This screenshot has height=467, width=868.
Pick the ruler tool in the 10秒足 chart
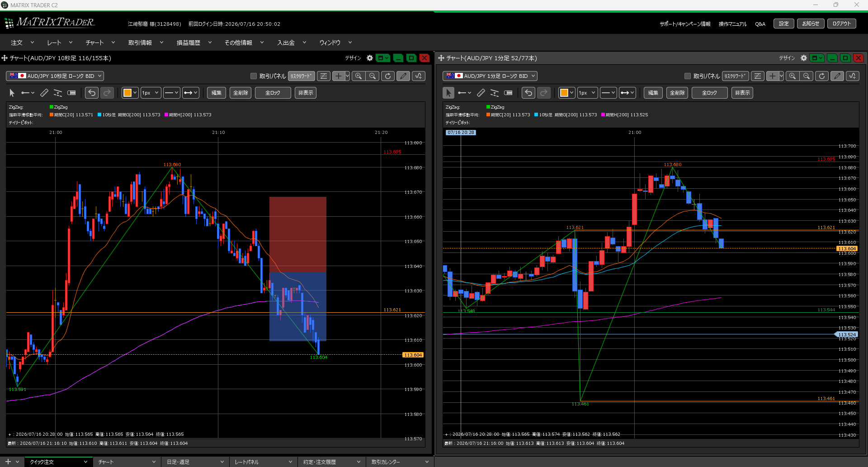pos(44,93)
